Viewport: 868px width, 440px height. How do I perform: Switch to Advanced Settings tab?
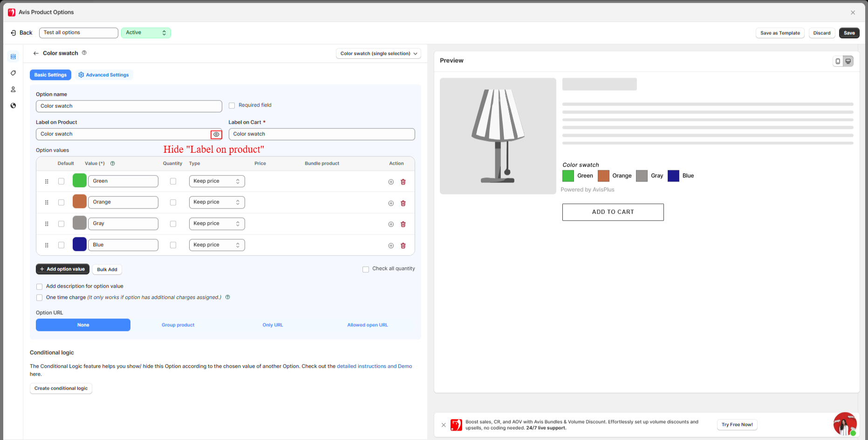point(104,75)
